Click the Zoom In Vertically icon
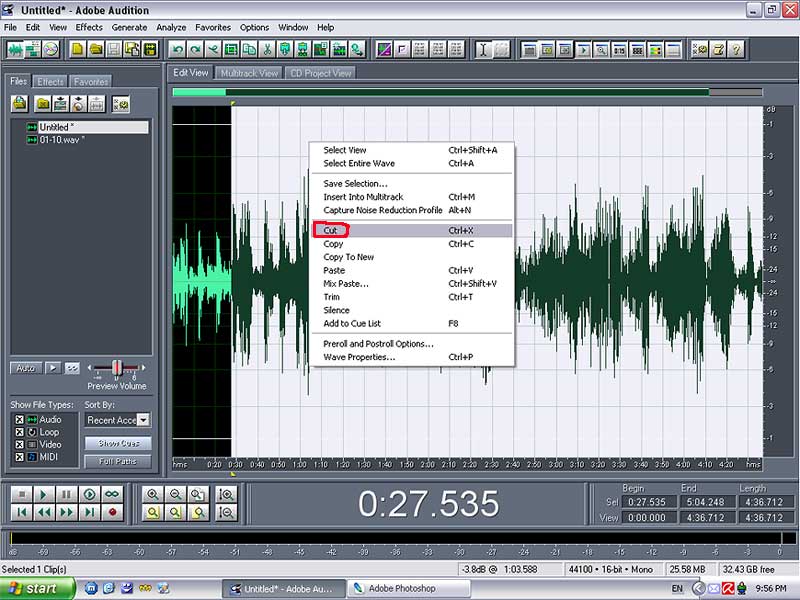 coord(226,494)
